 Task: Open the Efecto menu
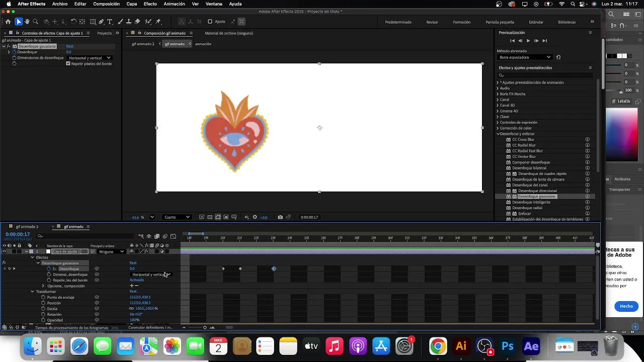pyautogui.click(x=150, y=4)
